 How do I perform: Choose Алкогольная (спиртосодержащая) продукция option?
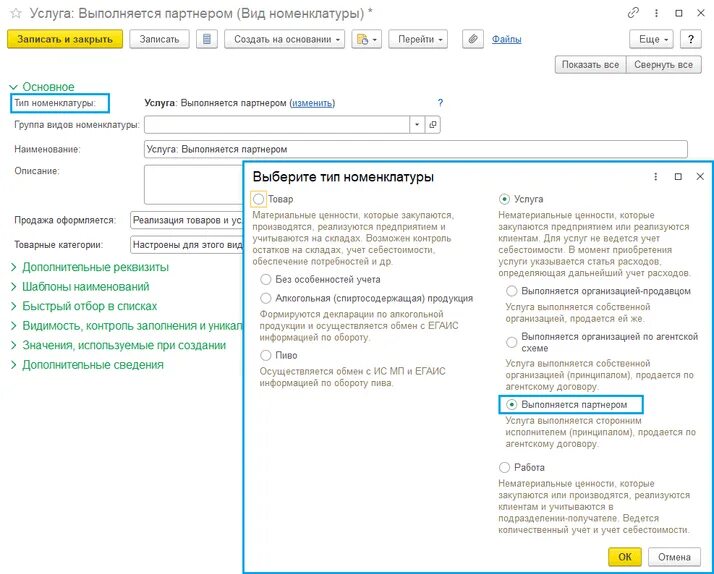[x=265, y=298]
